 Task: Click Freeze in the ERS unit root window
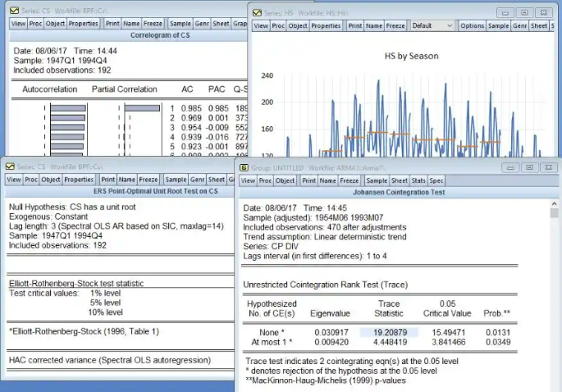[x=148, y=180]
